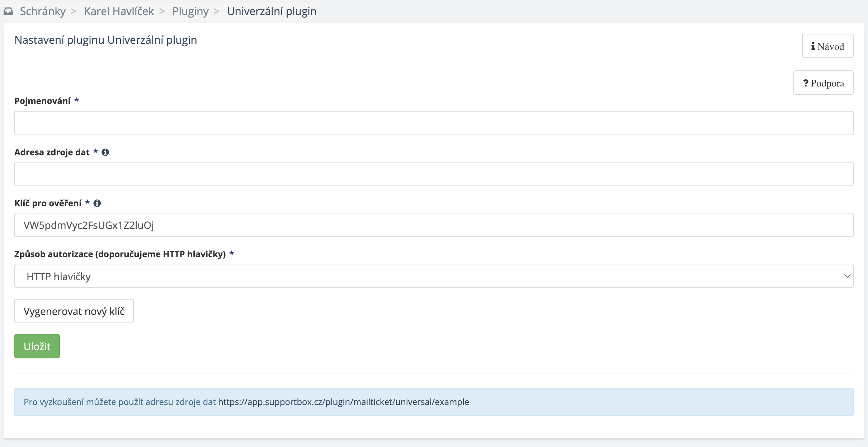Click the Adresa zdroje dat input
The width and height of the screenshot is (868, 447).
pyautogui.click(x=434, y=174)
